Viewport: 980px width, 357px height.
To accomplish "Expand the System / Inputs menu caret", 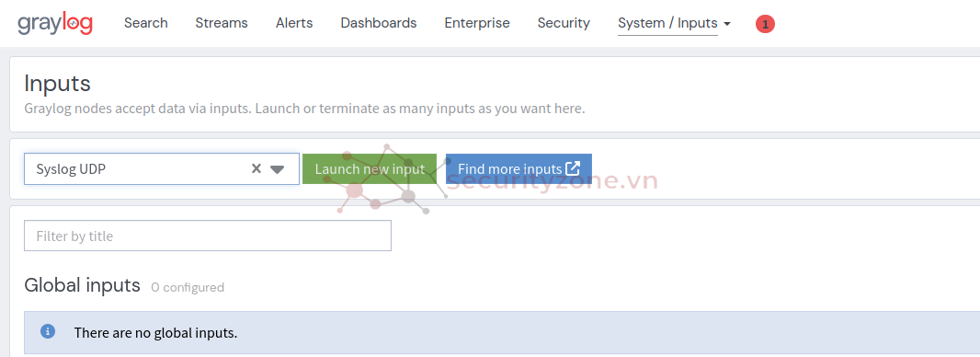I will click(x=727, y=24).
